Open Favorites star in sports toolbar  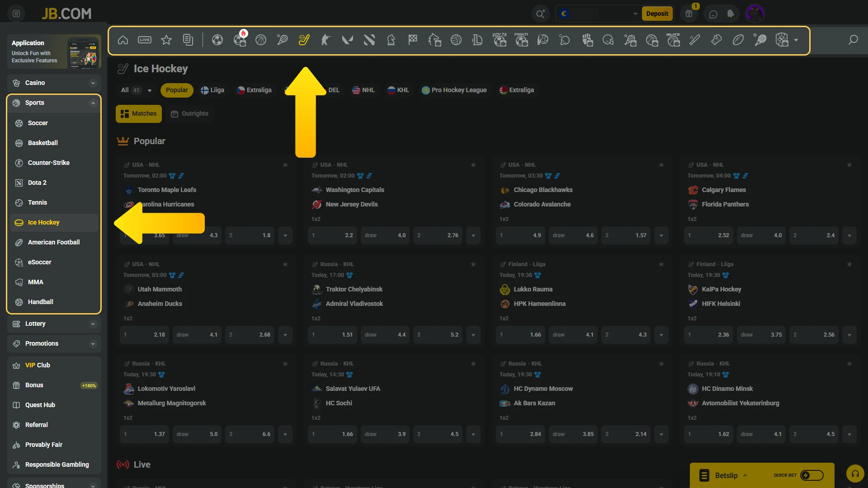(166, 40)
